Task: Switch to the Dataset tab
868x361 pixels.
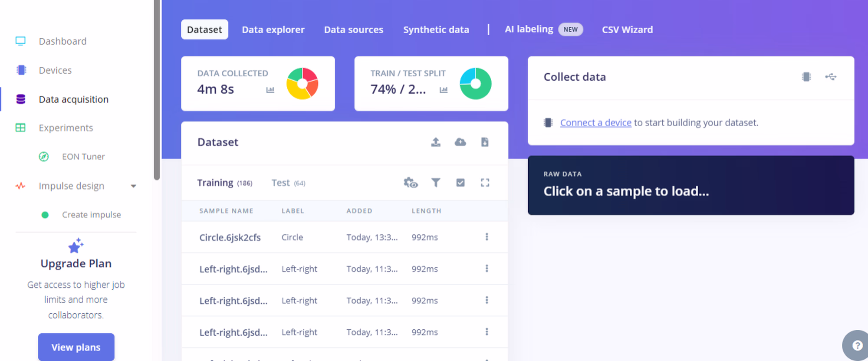Action: click(204, 30)
